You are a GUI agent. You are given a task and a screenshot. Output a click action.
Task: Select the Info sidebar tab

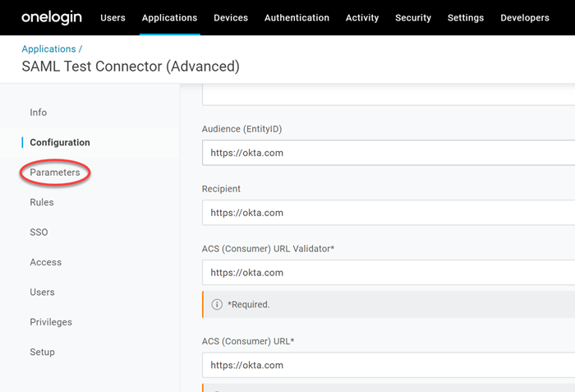click(39, 113)
